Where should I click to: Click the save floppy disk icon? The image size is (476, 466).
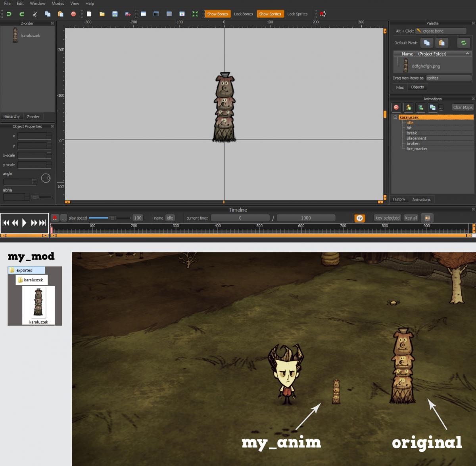tap(115, 14)
